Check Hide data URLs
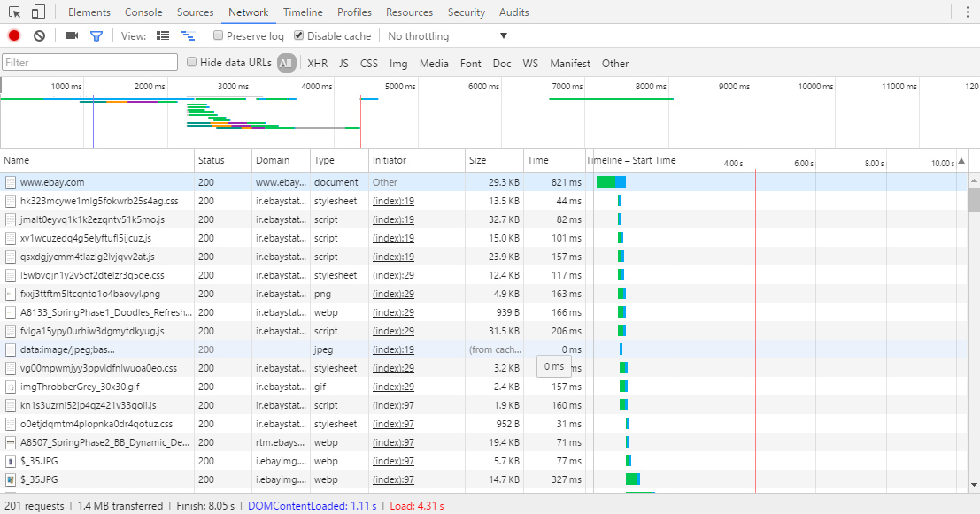This screenshot has width=980, height=514. (x=191, y=63)
